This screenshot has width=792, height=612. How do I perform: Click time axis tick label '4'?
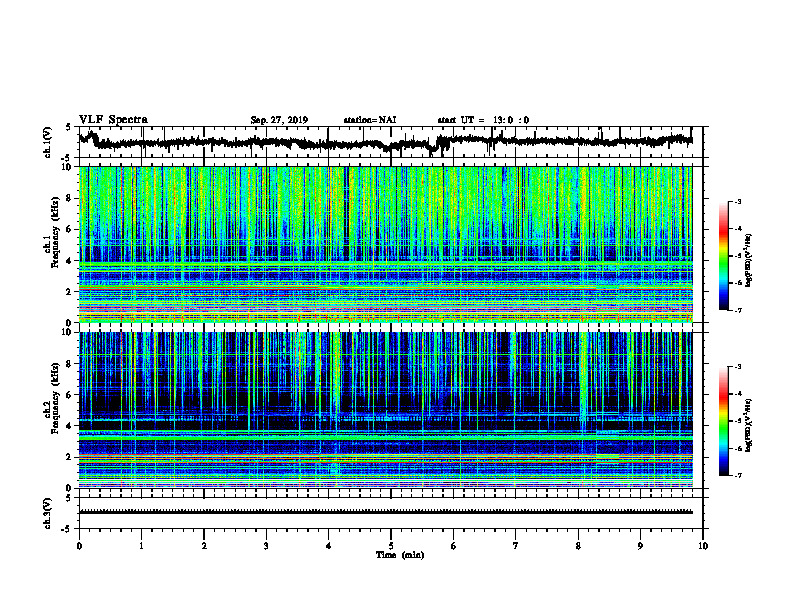pyautogui.click(x=329, y=546)
